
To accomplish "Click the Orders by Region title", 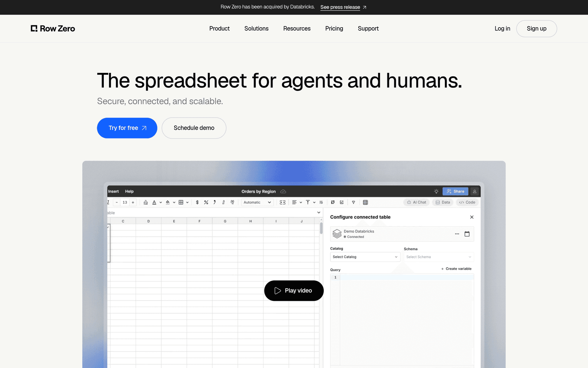I will [258, 191].
